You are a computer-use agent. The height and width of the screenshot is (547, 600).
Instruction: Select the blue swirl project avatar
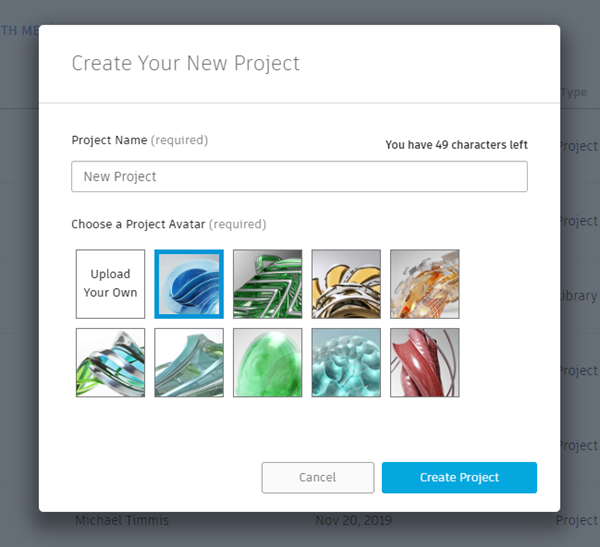point(189,284)
